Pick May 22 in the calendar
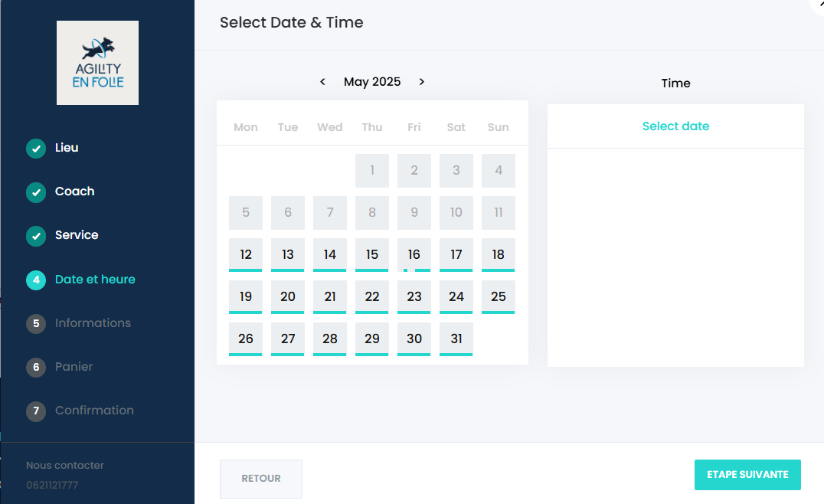 [372, 297]
